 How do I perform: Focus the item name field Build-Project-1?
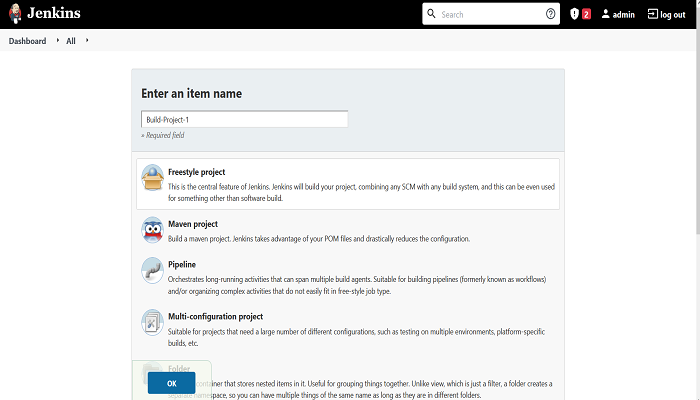click(244, 119)
